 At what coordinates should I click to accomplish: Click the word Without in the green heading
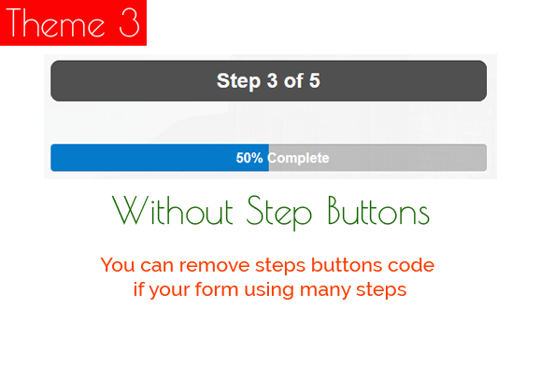[173, 210]
